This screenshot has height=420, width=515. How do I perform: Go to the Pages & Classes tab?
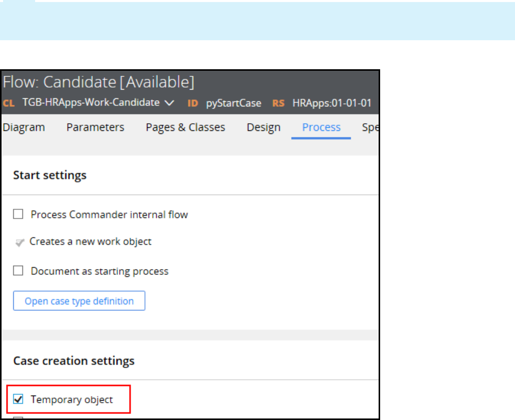tap(185, 127)
